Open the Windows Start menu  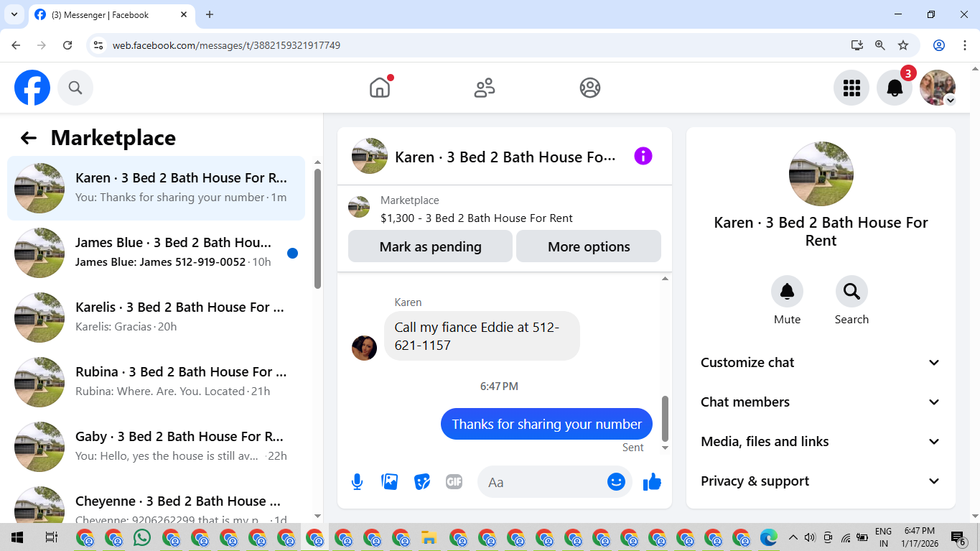coord(17,537)
